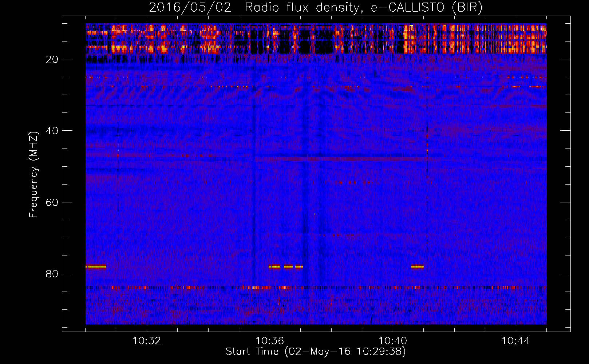Image resolution: width=589 pixels, height=364 pixels.
Task: Click the 40 MHz frequency tick label
Action: pyautogui.click(x=52, y=131)
